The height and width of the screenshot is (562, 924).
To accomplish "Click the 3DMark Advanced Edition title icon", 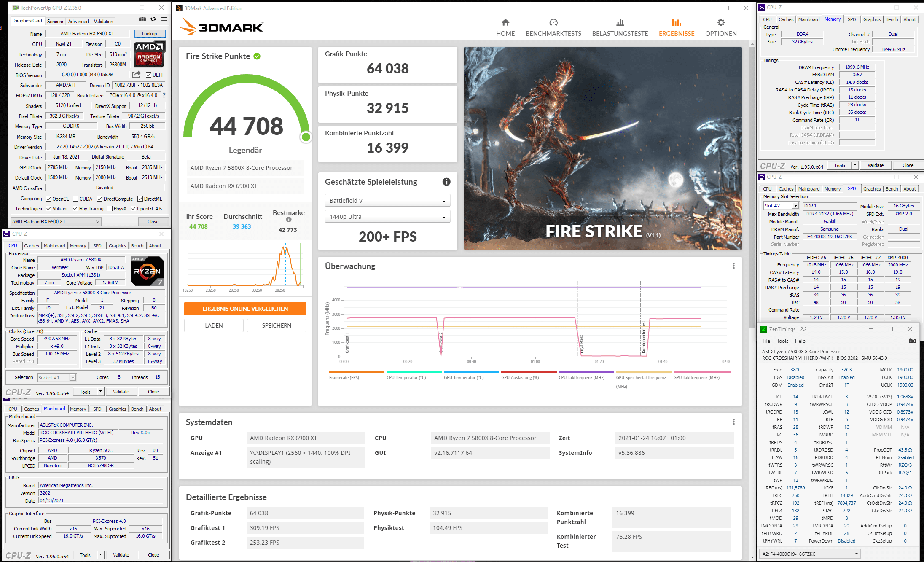I will (179, 8).
